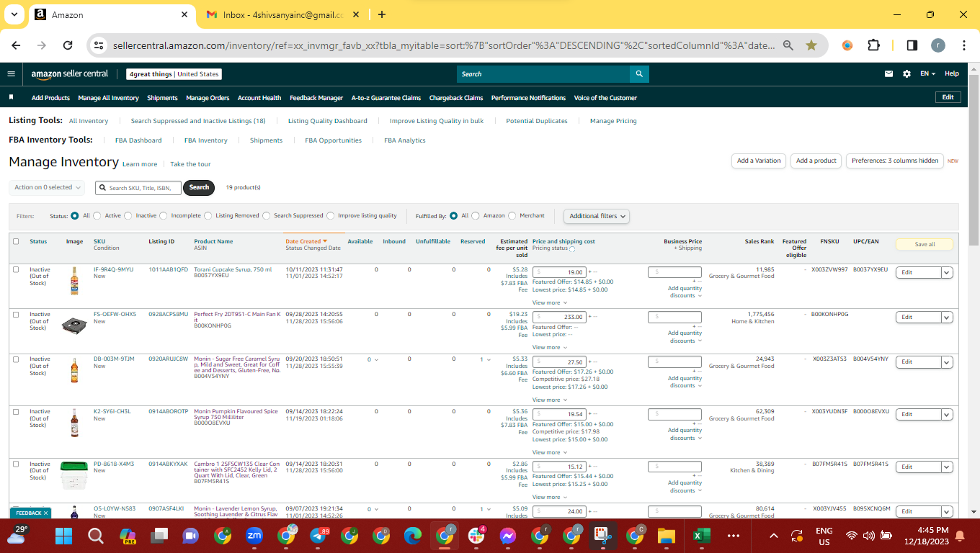Open the Learn more link
This screenshot has width=980, height=553.
[140, 164]
